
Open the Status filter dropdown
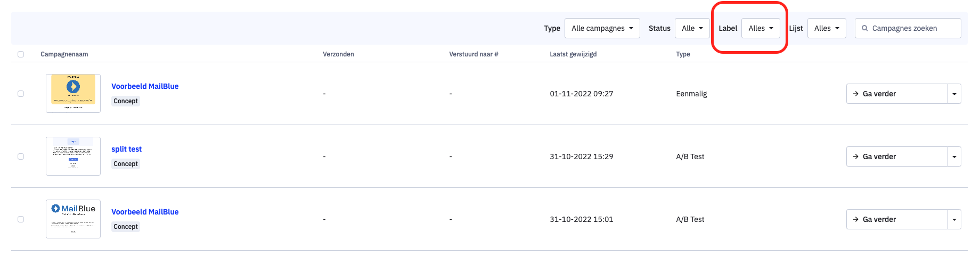click(x=692, y=28)
